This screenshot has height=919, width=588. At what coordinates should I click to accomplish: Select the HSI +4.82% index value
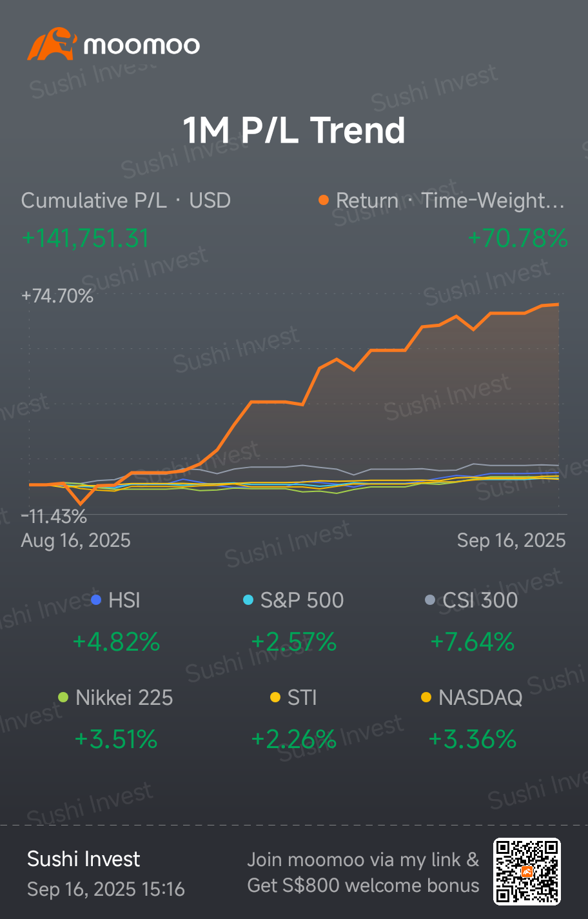coord(116,642)
